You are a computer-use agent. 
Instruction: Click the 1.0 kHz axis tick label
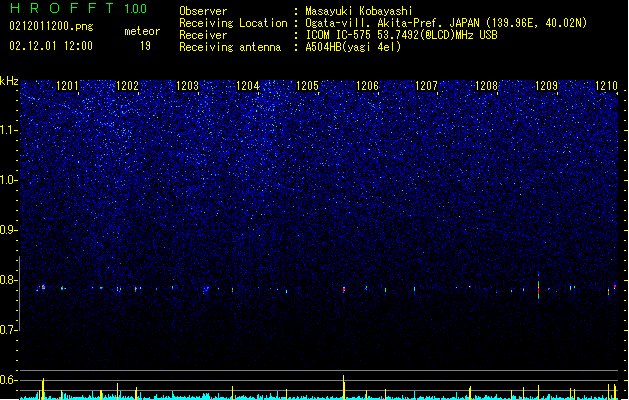point(8,180)
